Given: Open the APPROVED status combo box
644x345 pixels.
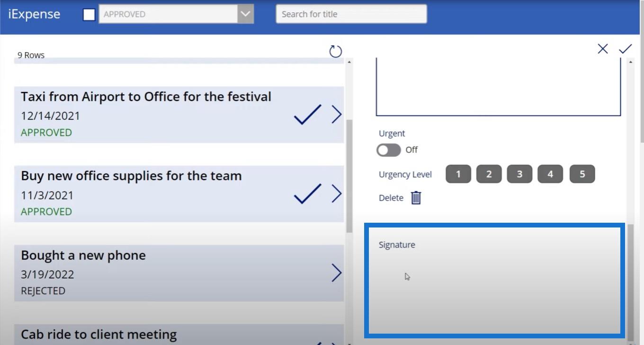Looking at the screenshot, I should pos(176,14).
